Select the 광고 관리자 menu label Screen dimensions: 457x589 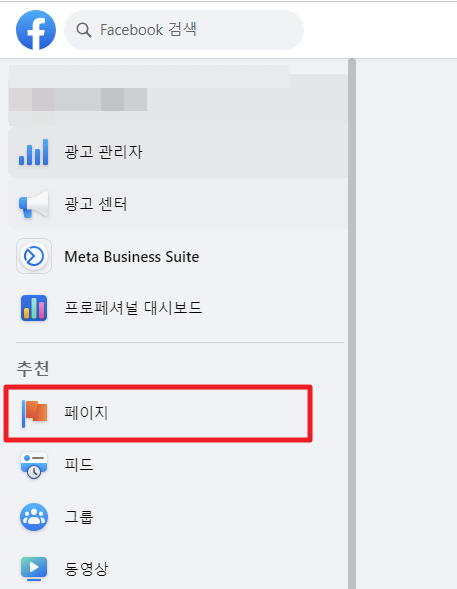tap(103, 152)
